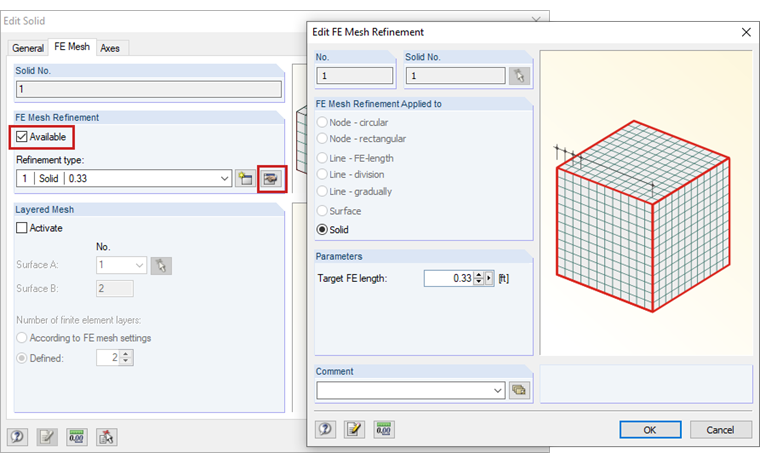Enable the Layered Mesh Activate checkbox
The height and width of the screenshot is (463, 760).
(x=22, y=228)
